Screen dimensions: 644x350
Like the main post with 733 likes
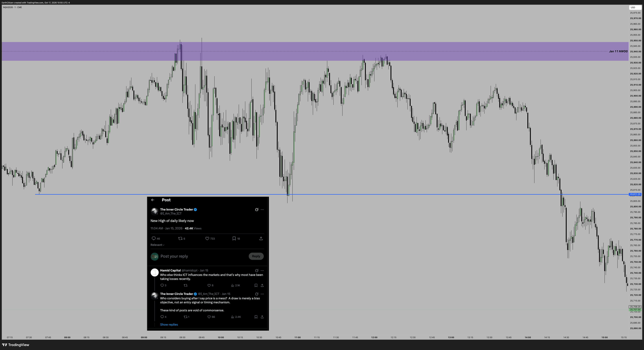pos(207,239)
